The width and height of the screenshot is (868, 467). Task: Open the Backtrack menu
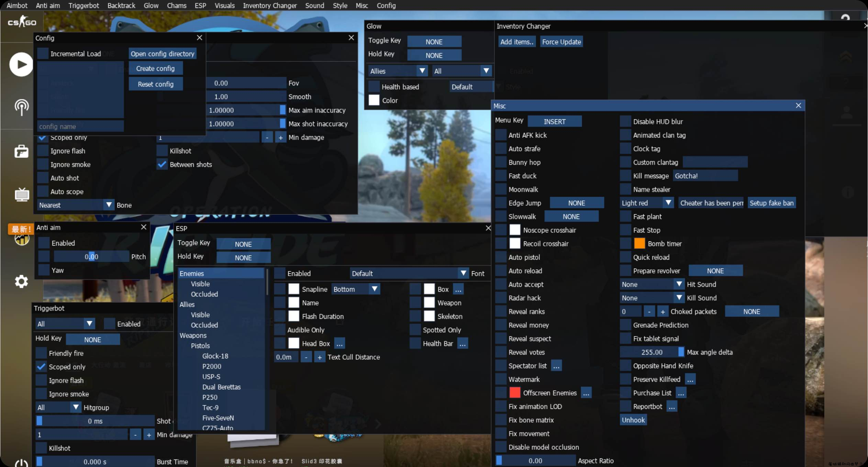coord(121,6)
